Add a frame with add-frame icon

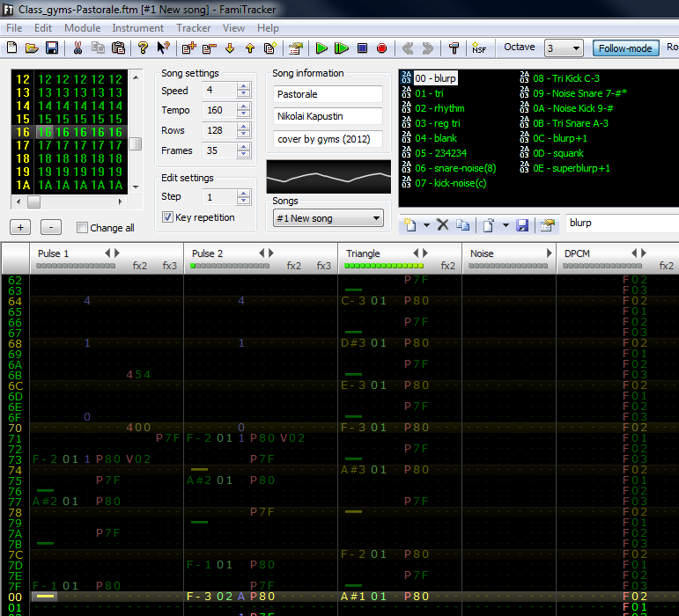tap(188, 48)
